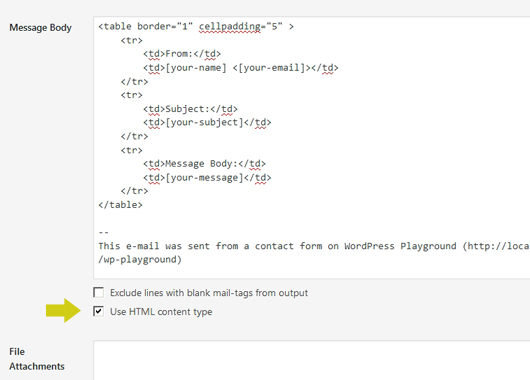Click the '<td>Subject:</td>' line
This screenshot has width=530, height=380.
coord(190,109)
